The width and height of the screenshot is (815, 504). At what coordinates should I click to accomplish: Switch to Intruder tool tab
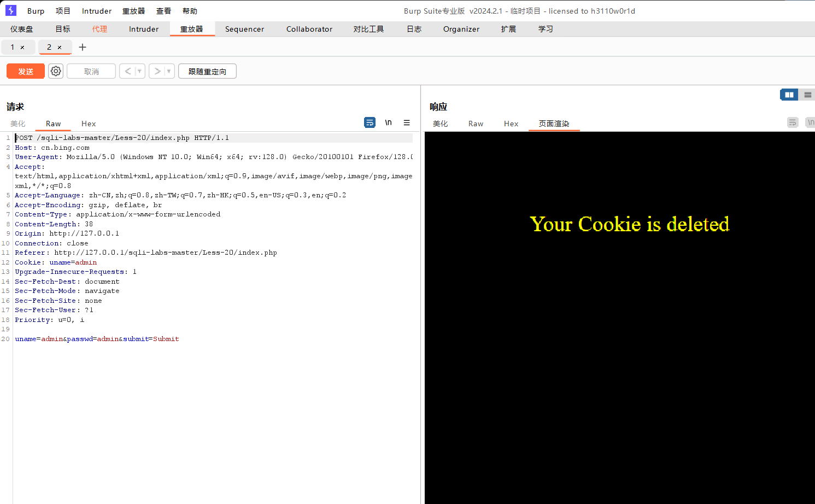pos(144,29)
